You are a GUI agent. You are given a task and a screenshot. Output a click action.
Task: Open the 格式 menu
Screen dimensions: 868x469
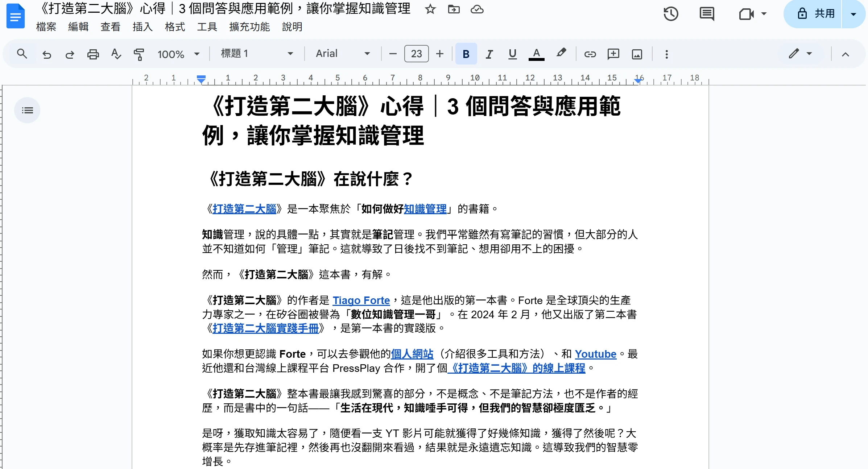[175, 27]
